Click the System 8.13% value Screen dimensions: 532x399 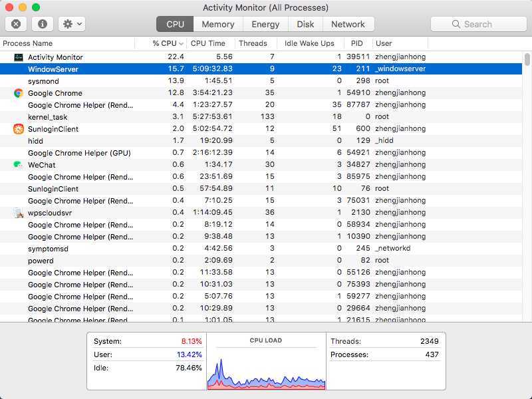pyautogui.click(x=192, y=341)
